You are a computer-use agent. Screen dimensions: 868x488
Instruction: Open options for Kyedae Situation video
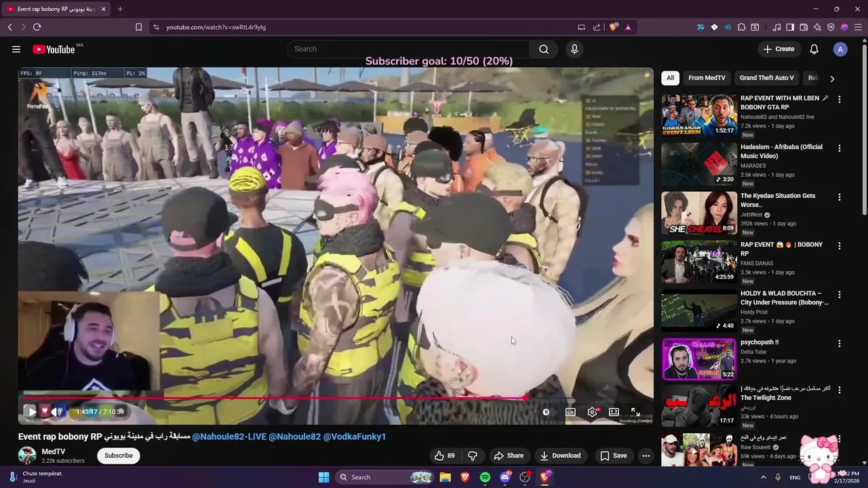coord(840,197)
